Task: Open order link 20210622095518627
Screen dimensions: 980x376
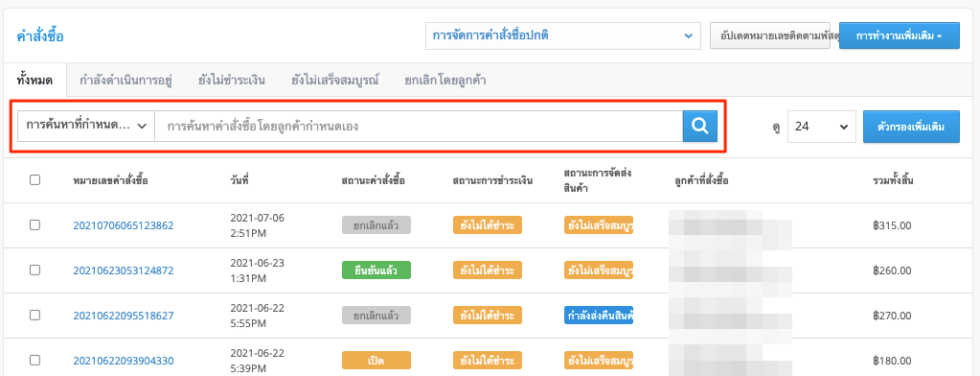Action: tap(124, 316)
